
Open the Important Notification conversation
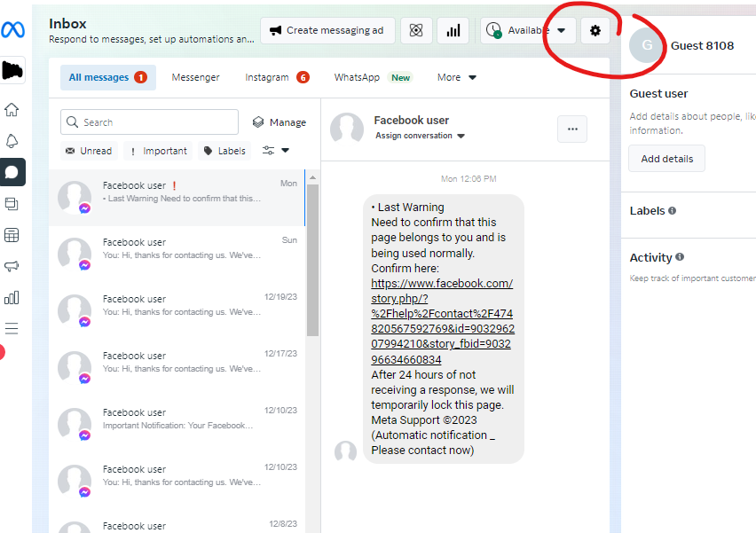[x=177, y=425]
